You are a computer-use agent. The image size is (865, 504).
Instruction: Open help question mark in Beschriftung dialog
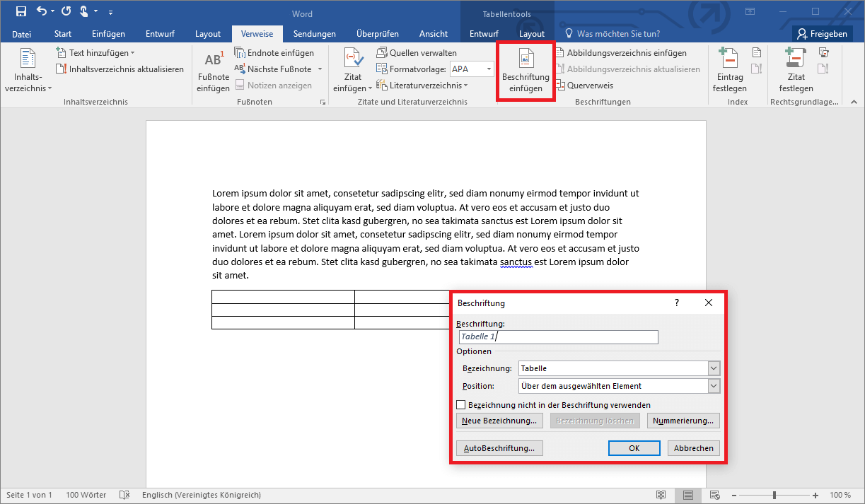(x=676, y=303)
